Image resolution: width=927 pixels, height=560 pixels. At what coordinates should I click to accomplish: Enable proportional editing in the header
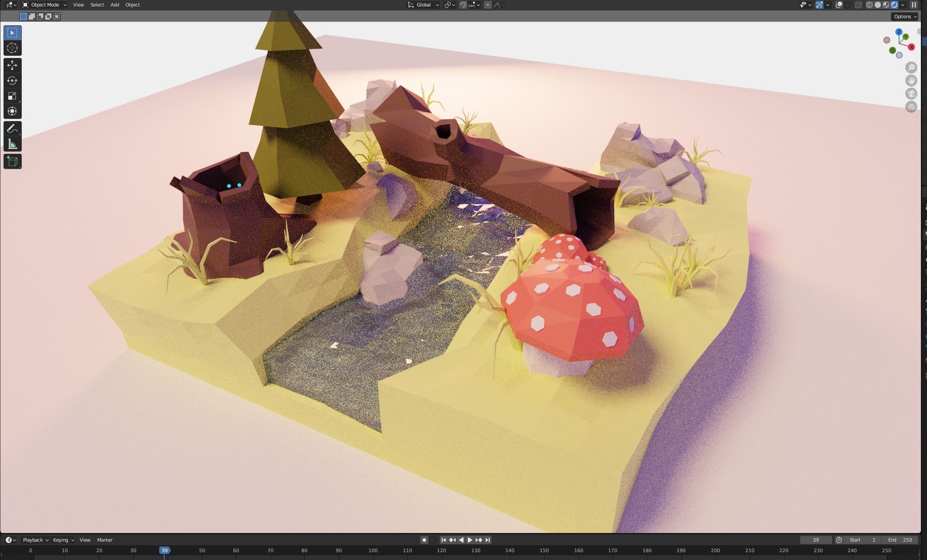pyautogui.click(x=488, y=5)
